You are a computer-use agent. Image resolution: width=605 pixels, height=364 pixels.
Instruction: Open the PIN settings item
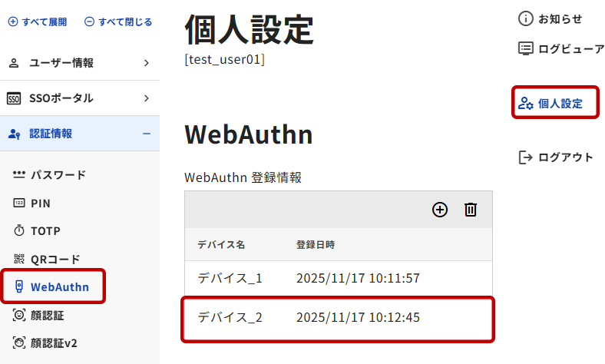tap(40, 204)
